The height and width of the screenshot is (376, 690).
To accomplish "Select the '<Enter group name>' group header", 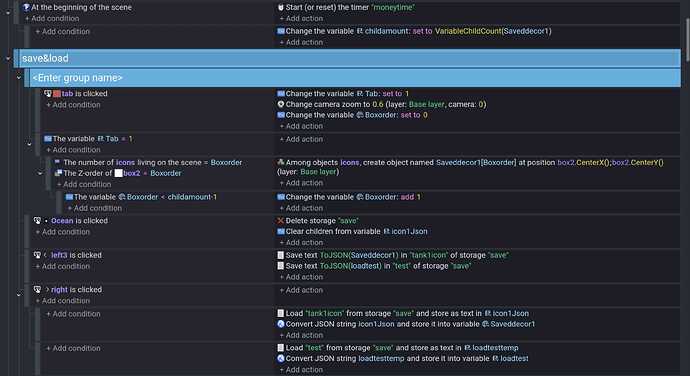I will click(x=352, y=78).
